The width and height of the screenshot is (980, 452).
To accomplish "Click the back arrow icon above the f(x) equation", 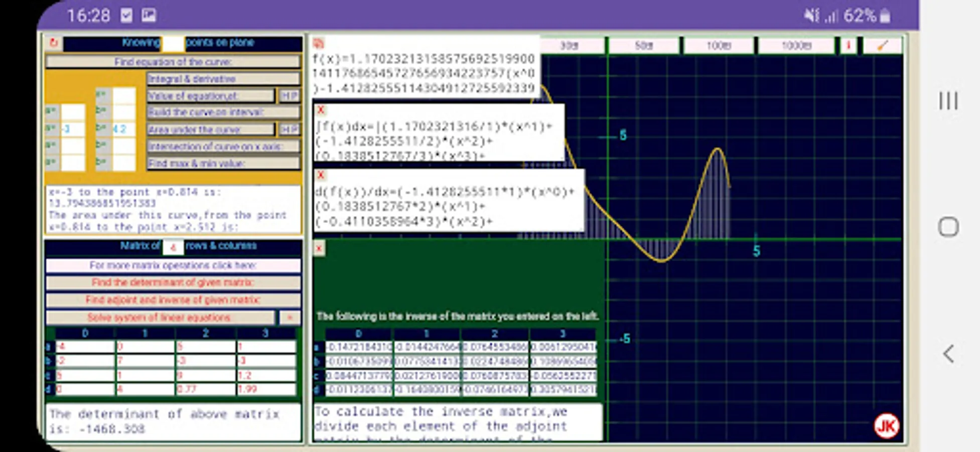I will [320, 43].
